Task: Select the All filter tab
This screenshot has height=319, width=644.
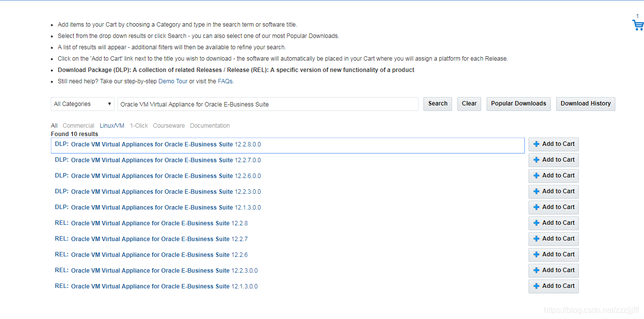Action: (54, 126)
